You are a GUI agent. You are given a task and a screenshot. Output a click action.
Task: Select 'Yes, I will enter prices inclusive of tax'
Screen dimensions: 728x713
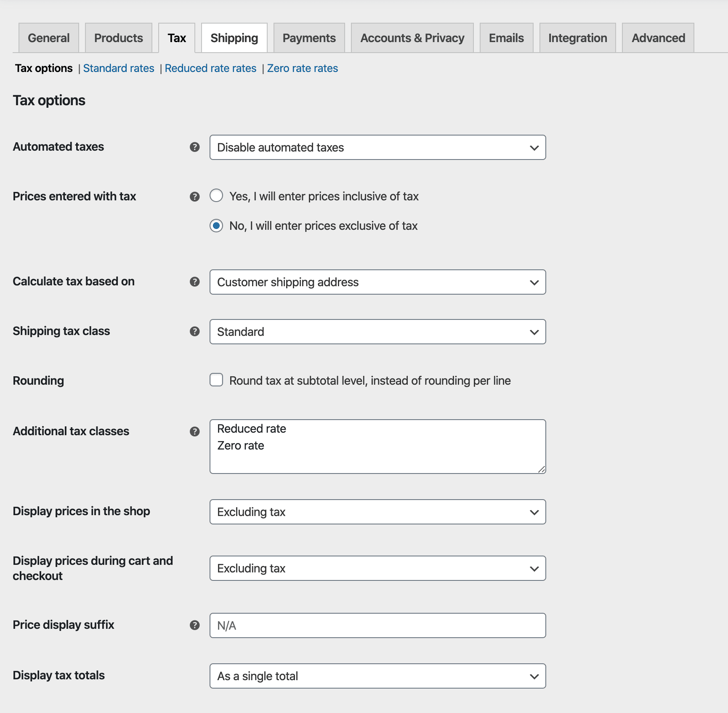216,196
